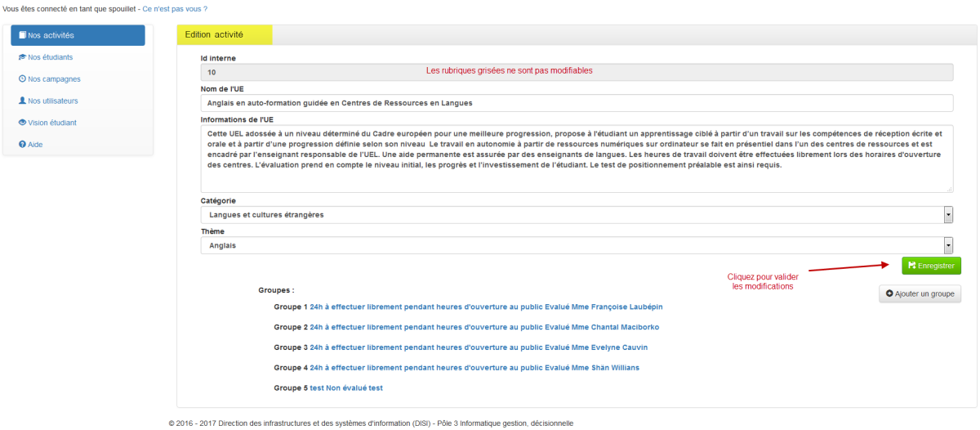Click the floppy disk icon on Enregistrer
Image resolution: width=980 pixels, height=430 pixels.
911,266
